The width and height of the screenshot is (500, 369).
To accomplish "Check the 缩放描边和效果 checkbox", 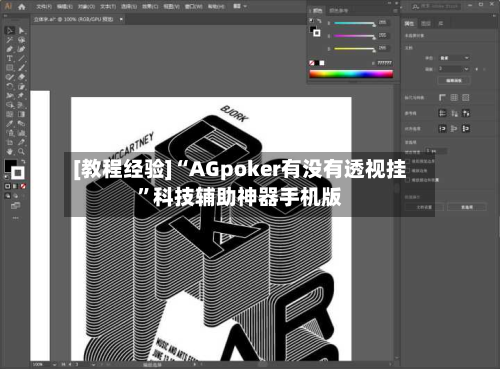I will (408, 180).
